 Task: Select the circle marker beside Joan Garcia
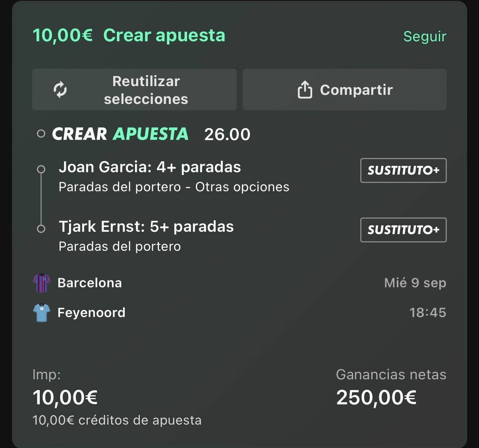pyautogui.click(x=41, y=169)
